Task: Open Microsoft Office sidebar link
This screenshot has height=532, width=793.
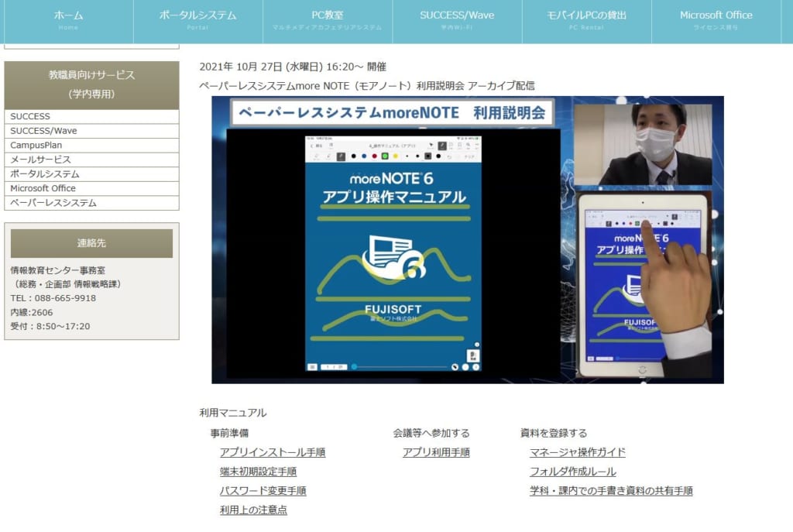Action: (91, 188)
